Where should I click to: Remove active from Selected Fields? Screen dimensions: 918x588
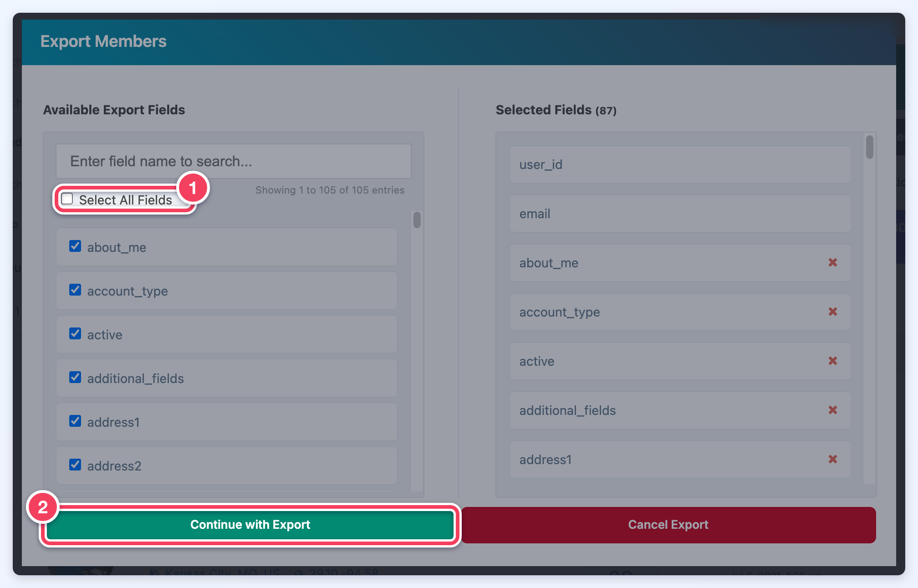coord(832,361)
